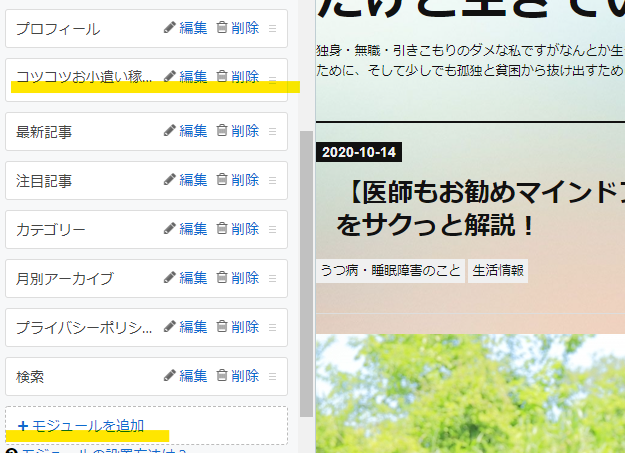The height and width of the screenshot is (453, 625).
Task: Edit the 最新記事 module
Action: tap(186, 131)
